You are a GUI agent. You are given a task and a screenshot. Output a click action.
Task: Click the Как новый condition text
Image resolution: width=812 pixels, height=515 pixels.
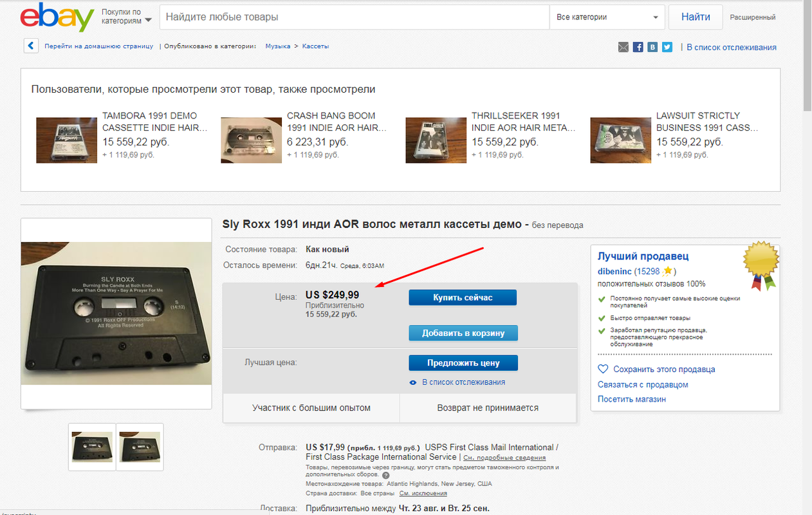[x=327, y=249]
